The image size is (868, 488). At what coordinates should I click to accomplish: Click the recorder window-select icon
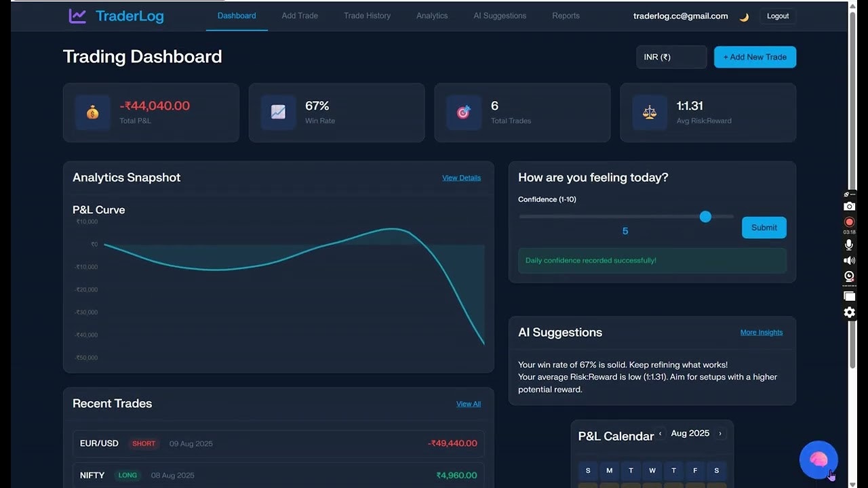point(849,296)
